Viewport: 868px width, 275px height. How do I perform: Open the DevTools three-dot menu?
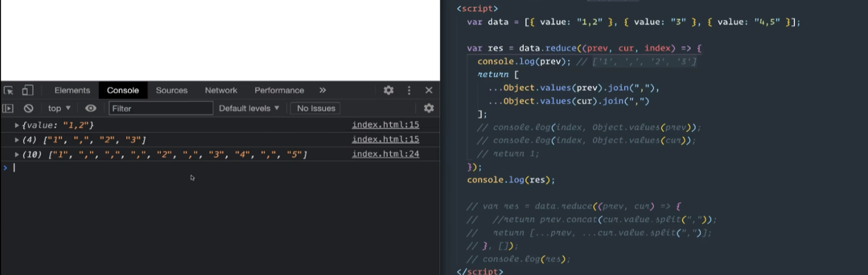(409, 91)
